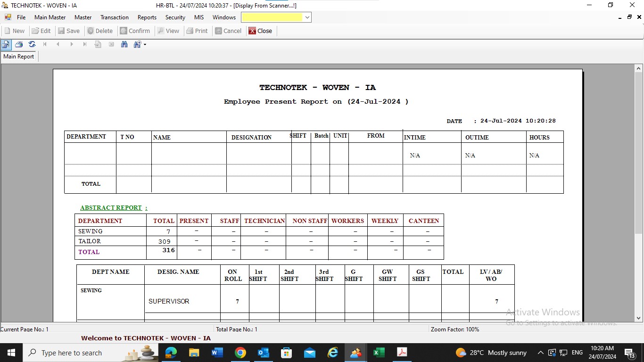The image size is (644, 362).
Task: Click the Export Report icon
Action: [6, 44]
